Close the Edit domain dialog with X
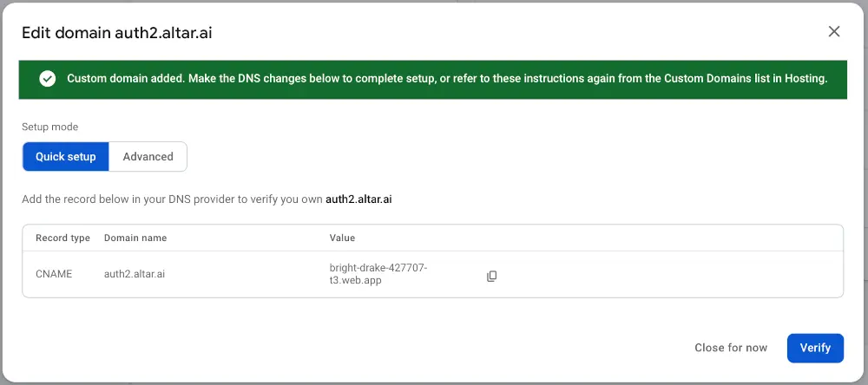Viewport: 868px width, 385px height. tap(834, 32)
